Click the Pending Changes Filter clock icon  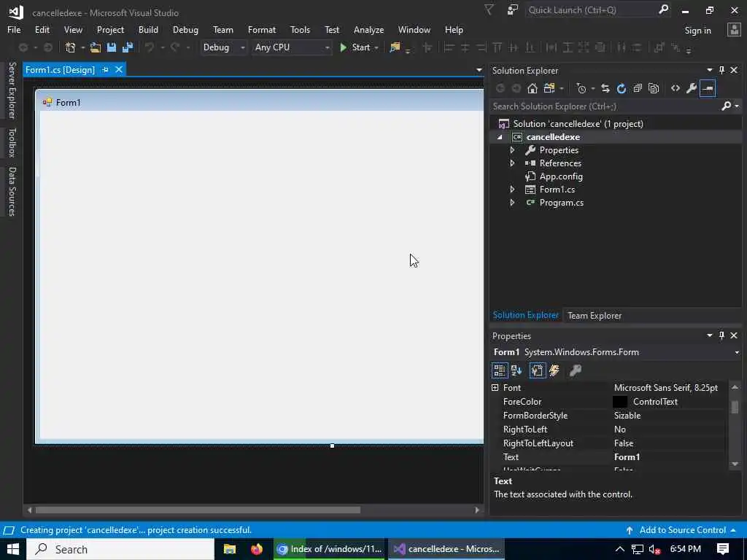tap(581, 88)
